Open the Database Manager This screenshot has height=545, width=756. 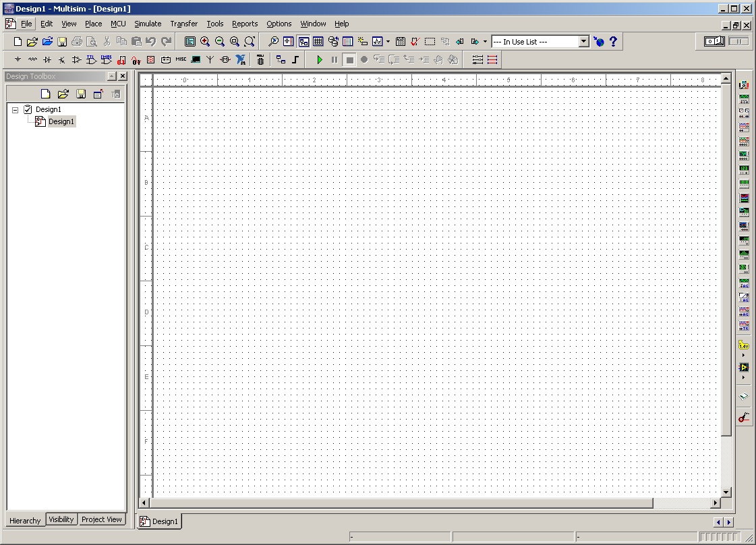click(x=333, y=41)
